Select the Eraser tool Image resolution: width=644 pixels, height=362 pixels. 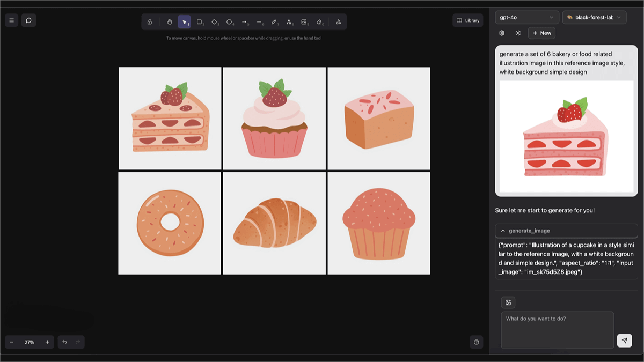[319, 22]
